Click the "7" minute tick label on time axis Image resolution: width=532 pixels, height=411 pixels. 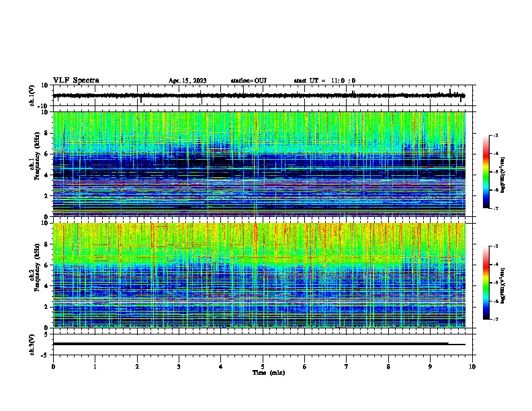(347, 367)
